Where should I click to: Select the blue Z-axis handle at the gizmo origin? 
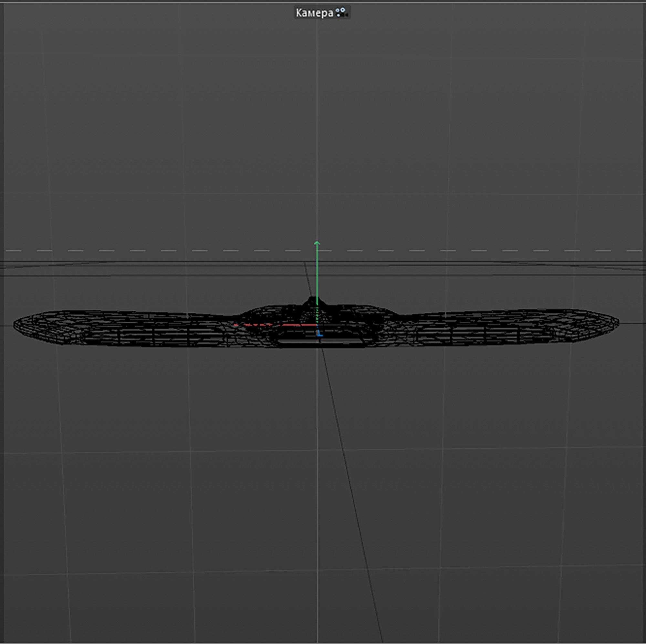[319, 333]
